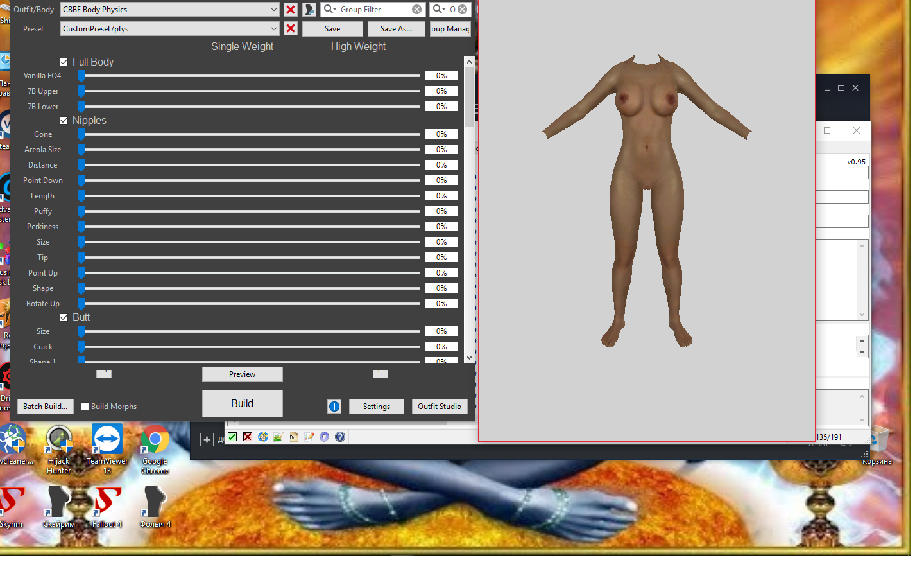The image size is (924, 578).
Task: Copy high weight sliders to low (left arrow)
Action: pyautogui.click(x=381, y=373)
